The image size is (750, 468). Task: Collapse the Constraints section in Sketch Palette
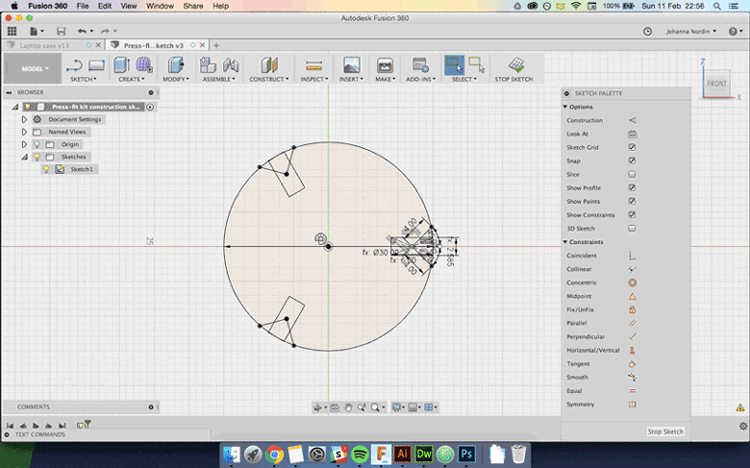[566, 242]
